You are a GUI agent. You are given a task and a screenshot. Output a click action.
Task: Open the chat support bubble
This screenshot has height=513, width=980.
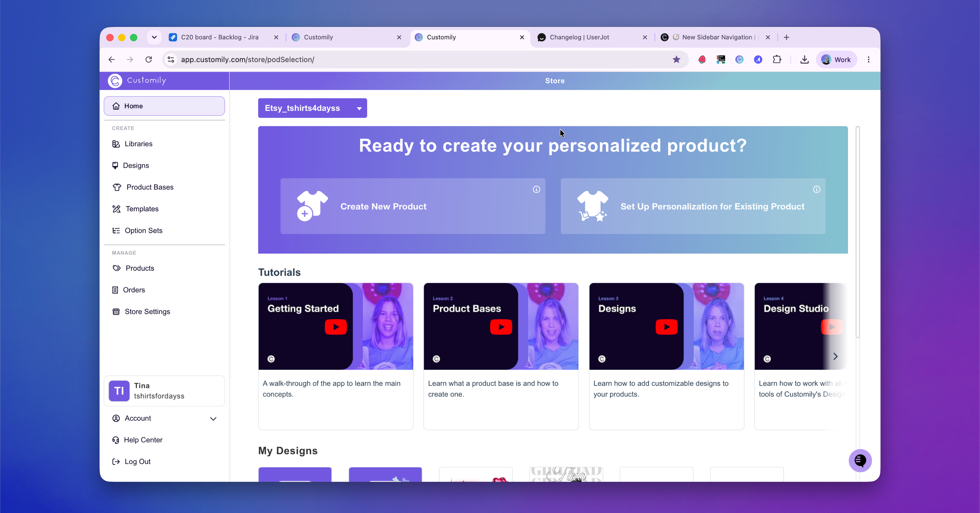(860, 461)
